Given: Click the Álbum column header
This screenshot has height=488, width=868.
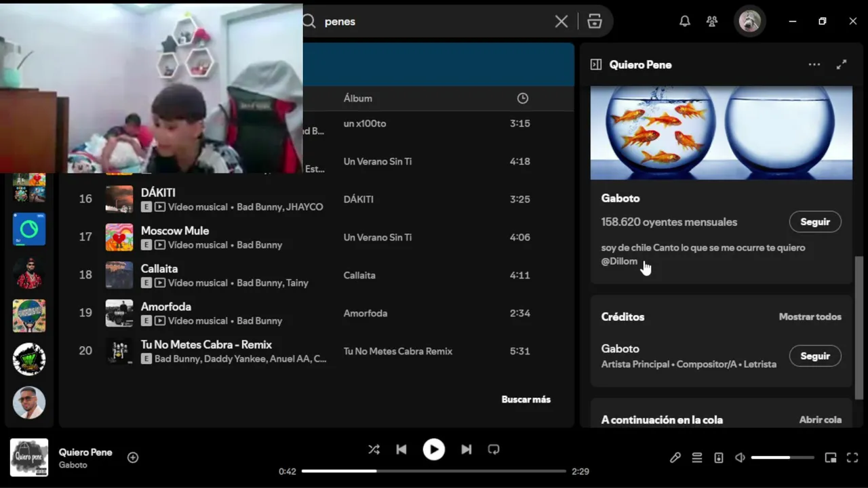Looking at the screenshot, I should click(358, 98).
